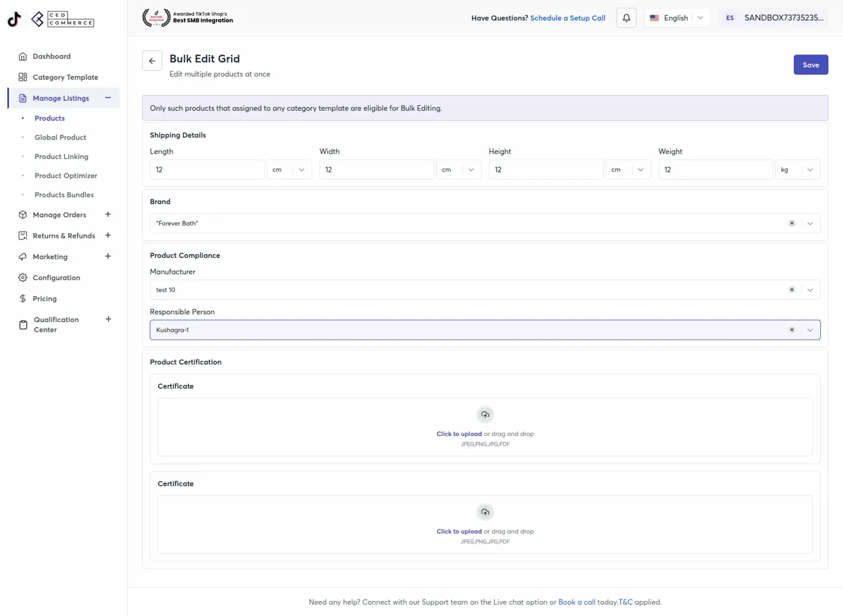The width and height of the screenshot is (843, 616).
Task: Open the English language dropdown
Action: [677, 18]
